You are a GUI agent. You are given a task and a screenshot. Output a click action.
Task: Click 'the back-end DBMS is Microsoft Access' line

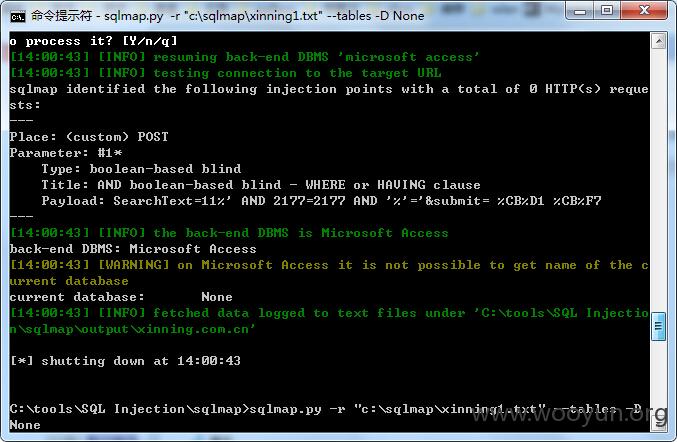[x=229, y=233]
